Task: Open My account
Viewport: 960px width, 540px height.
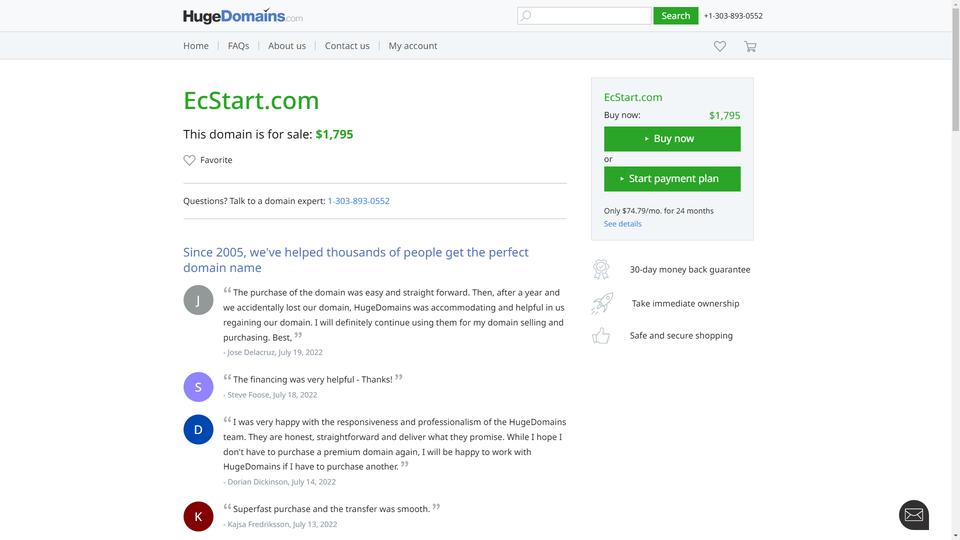Action: click(413, 46)
